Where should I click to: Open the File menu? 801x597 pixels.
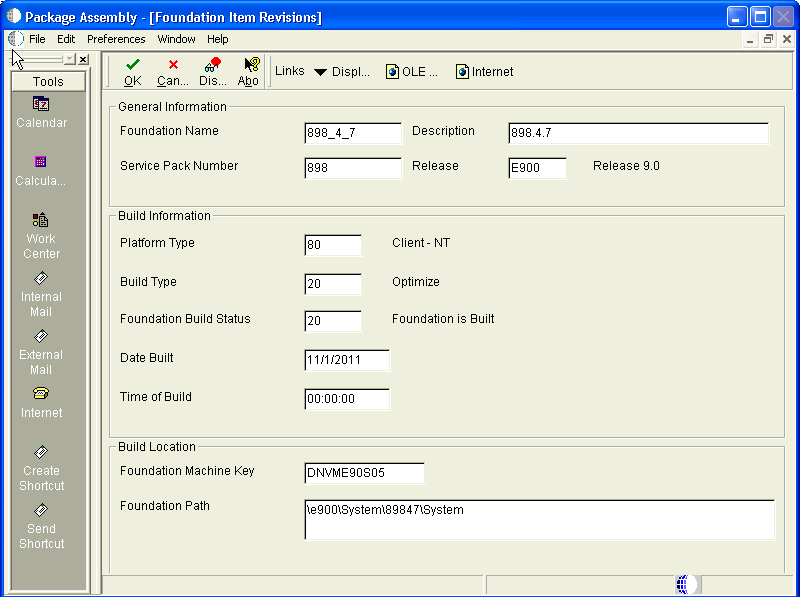(x=37, y=39)
